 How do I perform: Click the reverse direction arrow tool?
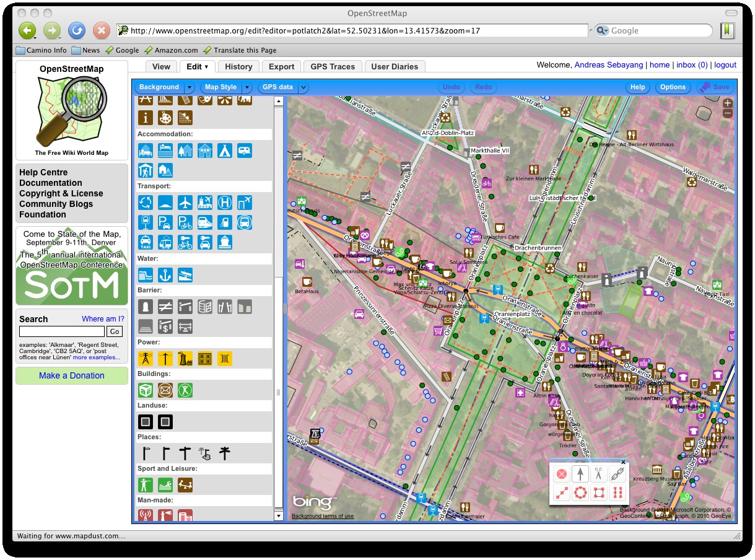point(580,475)
